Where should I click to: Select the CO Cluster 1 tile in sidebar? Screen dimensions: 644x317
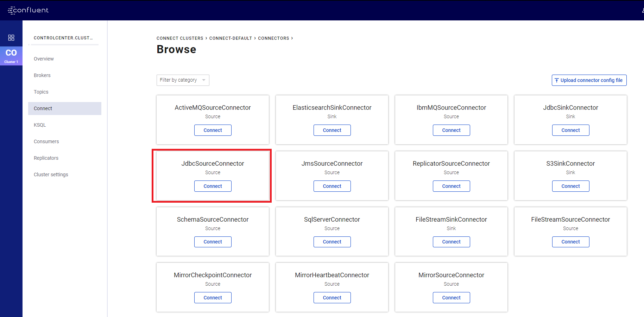pos(11,56)
